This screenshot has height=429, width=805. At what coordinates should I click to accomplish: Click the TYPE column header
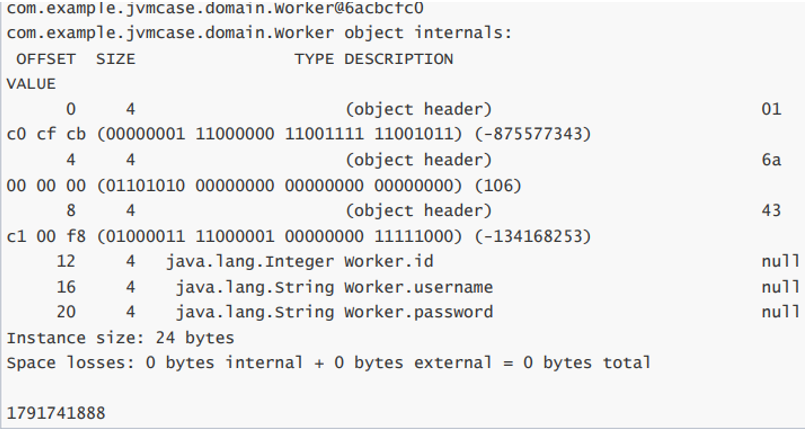click(314, 59)
